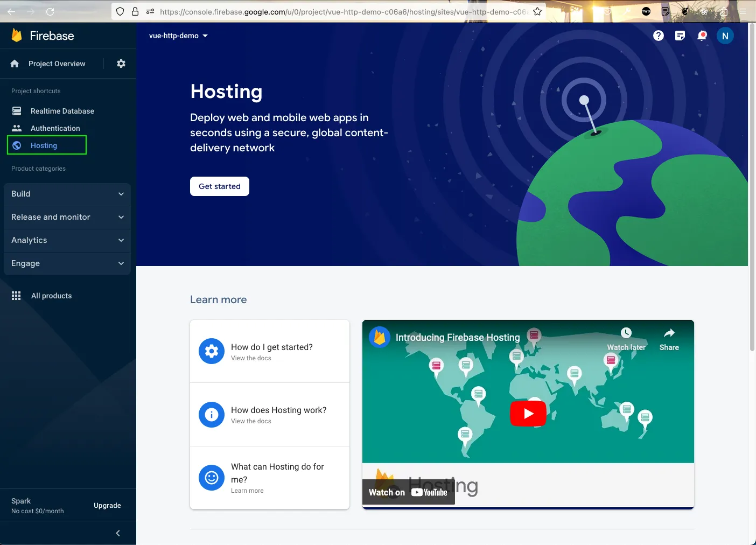Play the Introducing Firebase Hosting video
Viewport: 756px width, 545px height.
[528, 414]
